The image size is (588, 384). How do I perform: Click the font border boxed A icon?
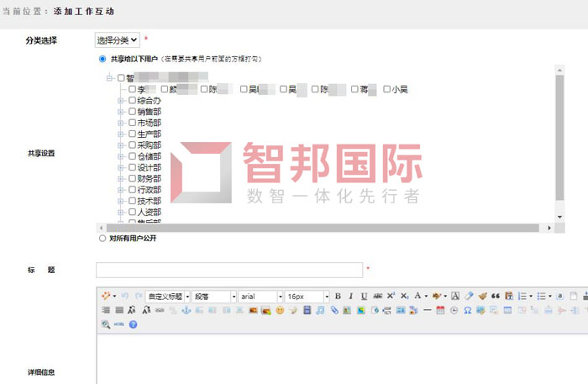455,297
